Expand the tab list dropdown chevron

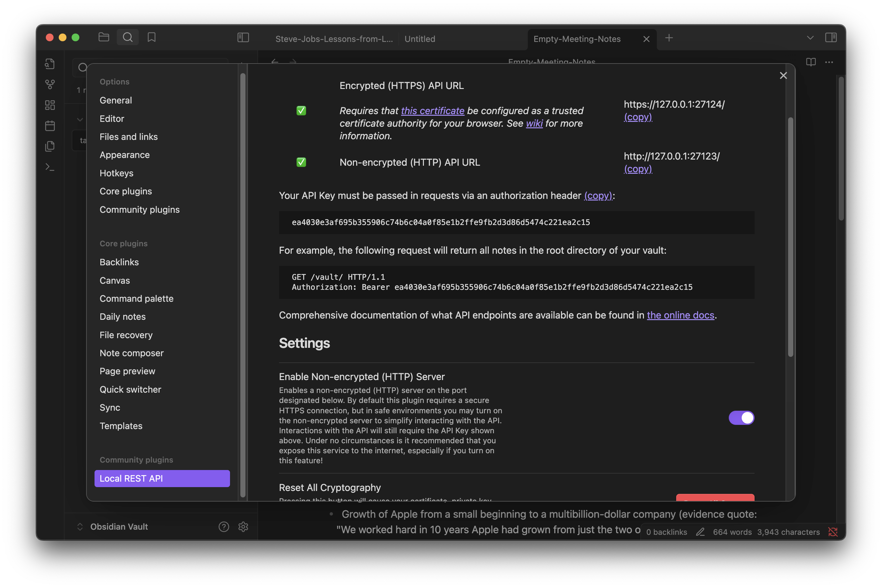click(x=810, y=37)
